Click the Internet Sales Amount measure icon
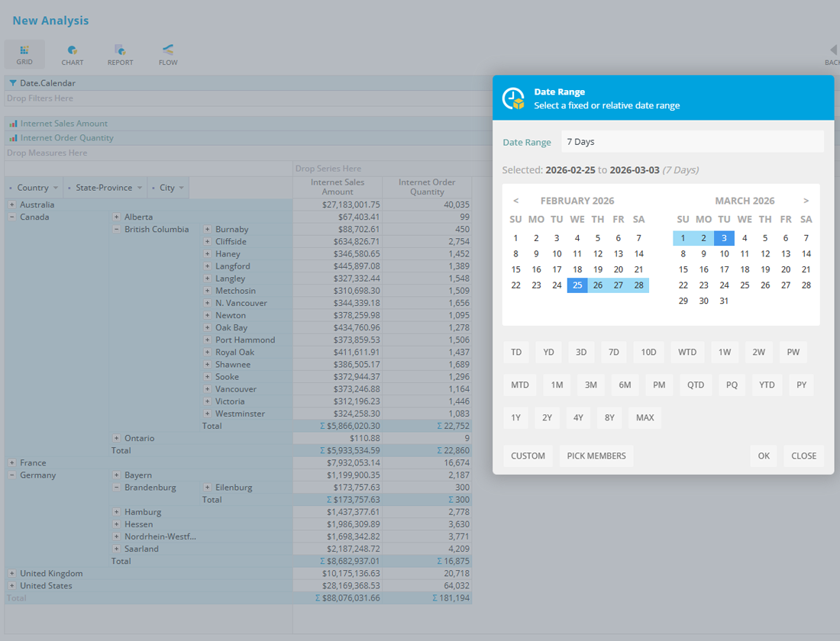This screenshot has height=641, width=840. tap(13, 124)
